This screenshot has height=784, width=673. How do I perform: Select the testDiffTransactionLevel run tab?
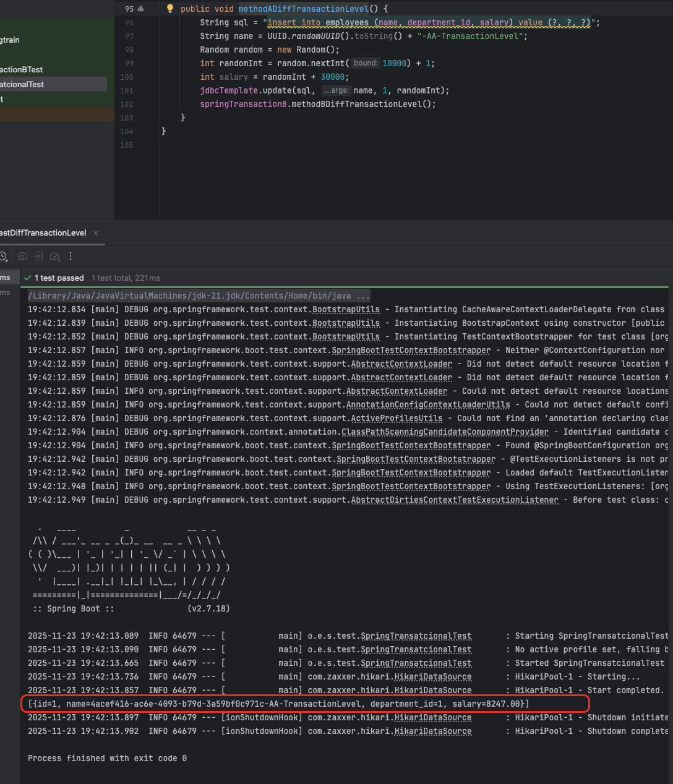pos(43,233)
